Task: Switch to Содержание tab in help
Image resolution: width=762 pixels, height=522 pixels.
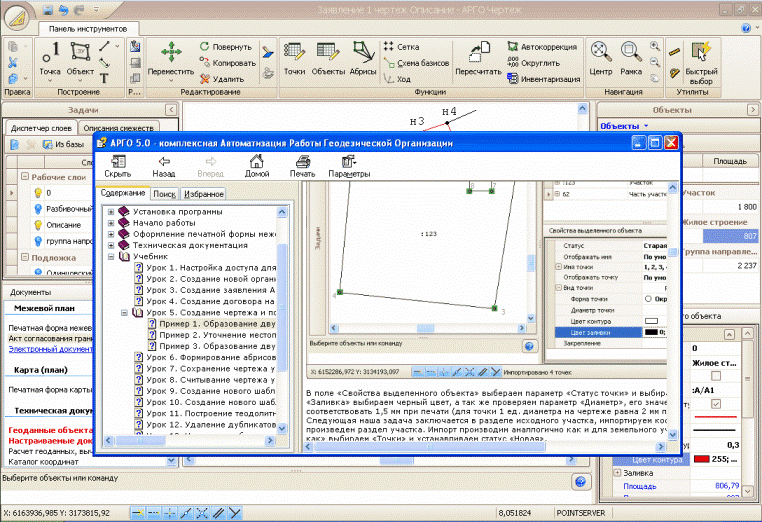Action: pyautogui.click(x=122, y=193)
